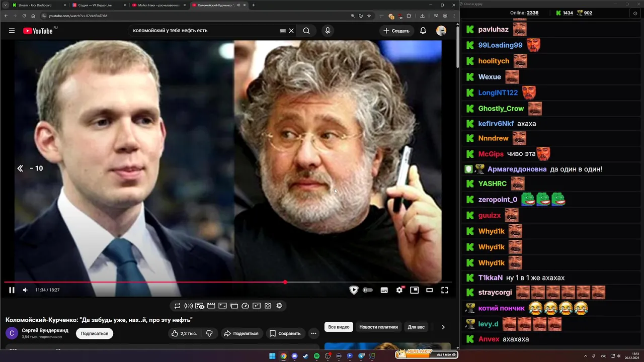
Task: Switch to theater mode
Action: pyautogui.click(x=429, y=290)
